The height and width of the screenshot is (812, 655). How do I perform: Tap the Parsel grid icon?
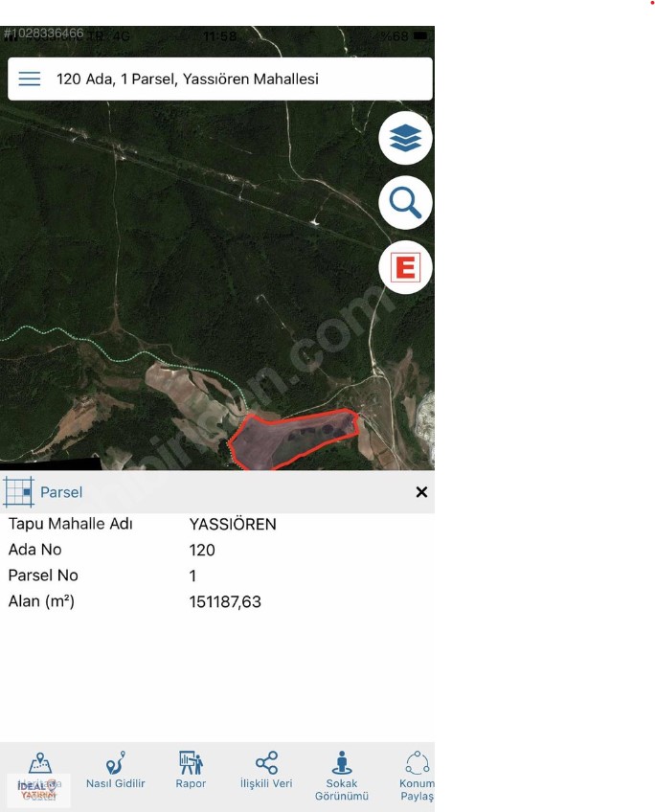[18, 491]
